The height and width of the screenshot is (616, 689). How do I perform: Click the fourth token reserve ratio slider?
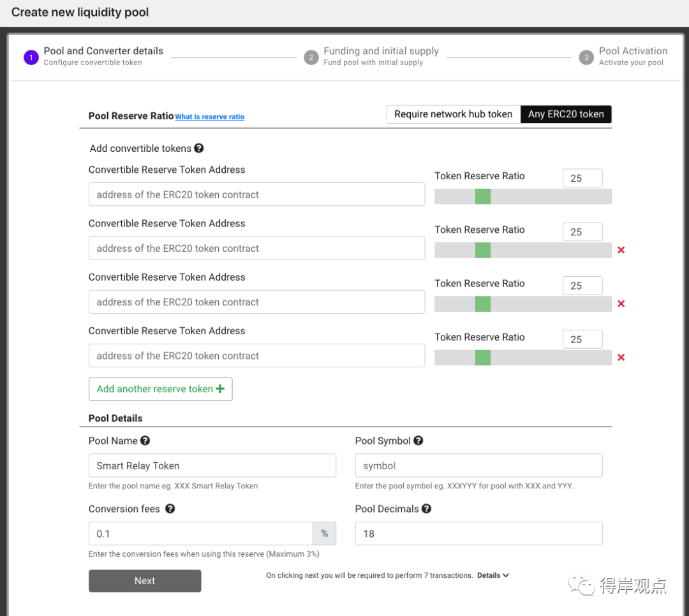click(x=523, y=357)
